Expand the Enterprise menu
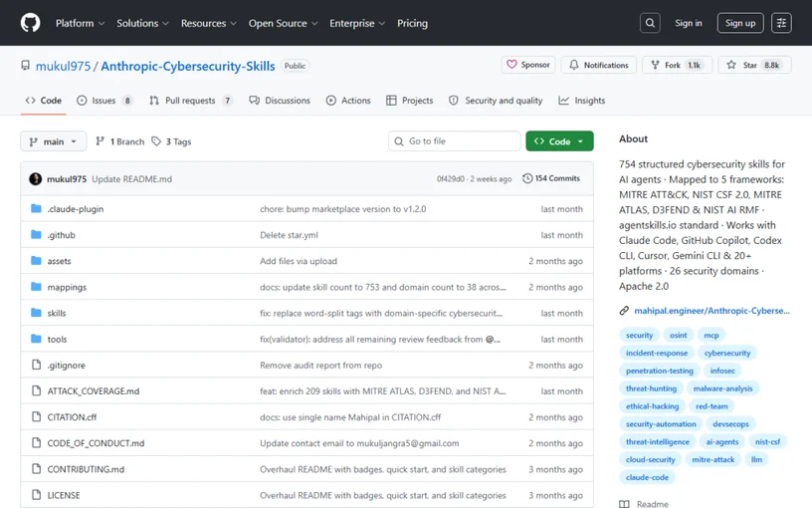812x508 pixels. point(357,23)
